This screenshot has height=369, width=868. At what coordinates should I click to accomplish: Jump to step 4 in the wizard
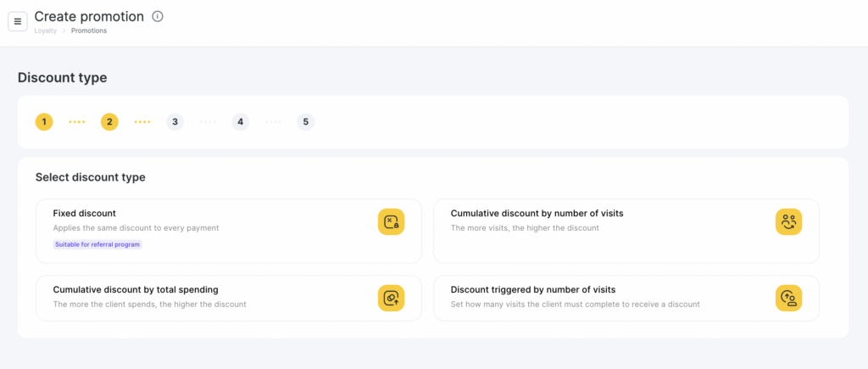241,122
